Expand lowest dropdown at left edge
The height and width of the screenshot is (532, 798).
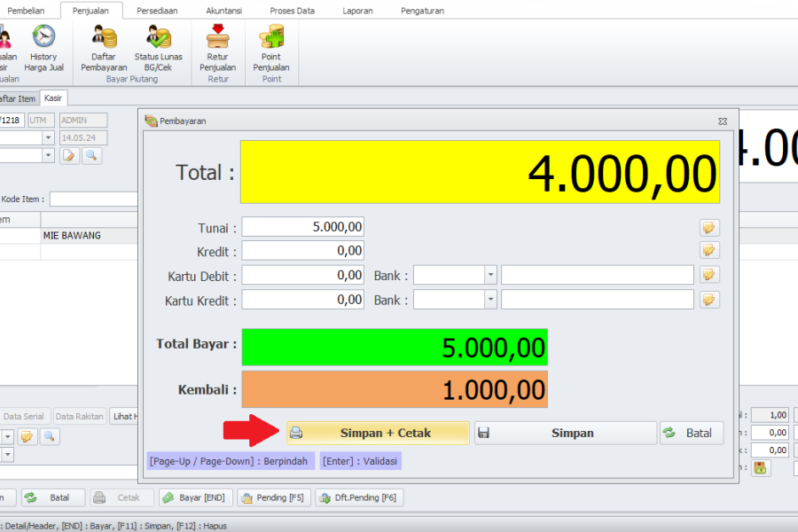point(8,454)
